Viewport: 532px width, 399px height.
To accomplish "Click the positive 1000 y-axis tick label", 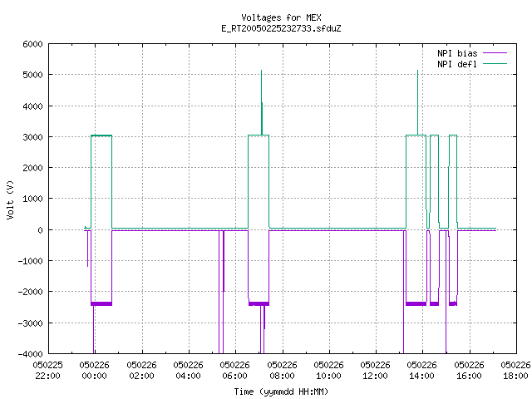I will tap(32, 199).
